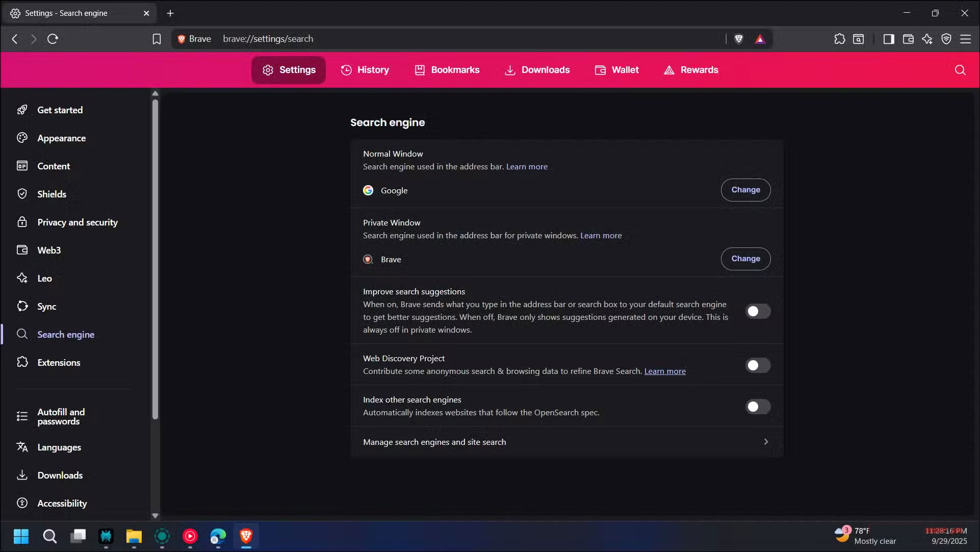The width and height of the screenshot is (980, 552).
Task: Enable Index other search engines
Action: click(758, 407)
